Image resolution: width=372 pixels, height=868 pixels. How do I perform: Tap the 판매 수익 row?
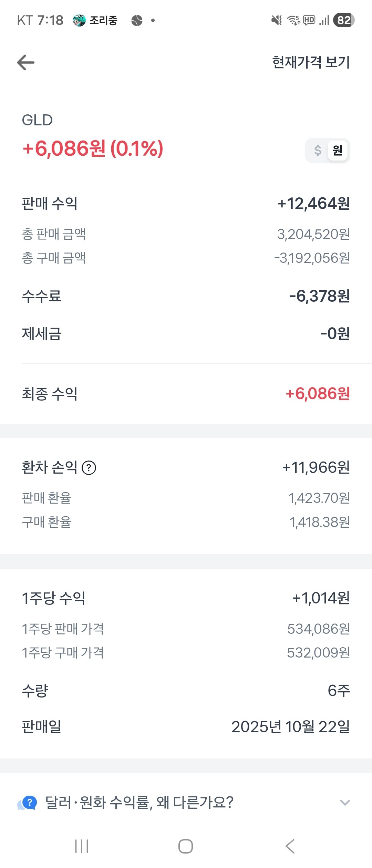pos(186,204)
